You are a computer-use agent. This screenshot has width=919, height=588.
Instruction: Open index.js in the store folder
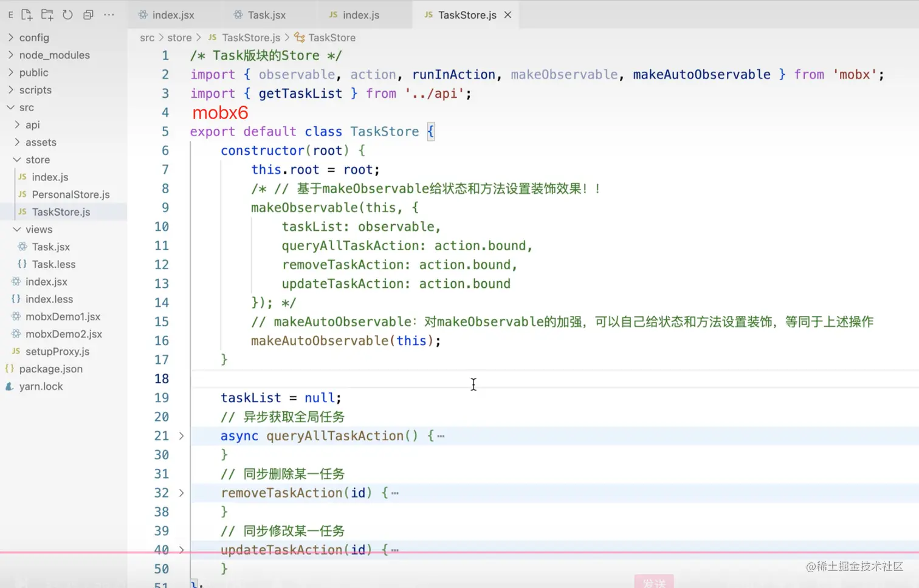pyautogui.click(x=50, y=177)
